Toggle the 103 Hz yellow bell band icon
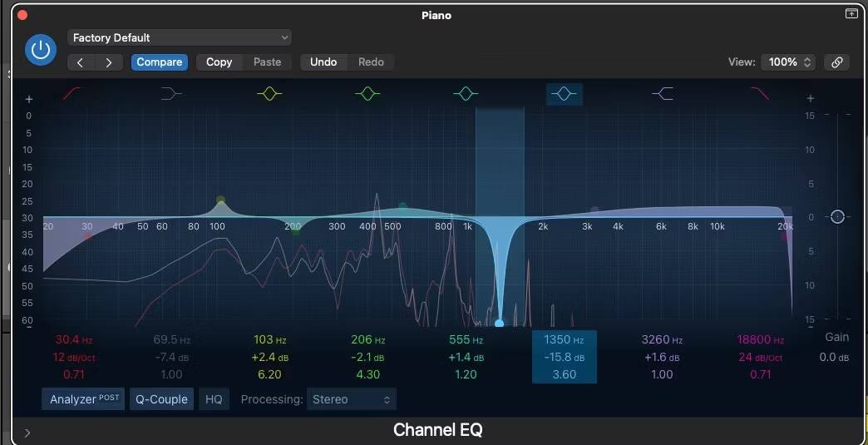The width and height of the screenshot is (868, 445). [x=269, y=94]
